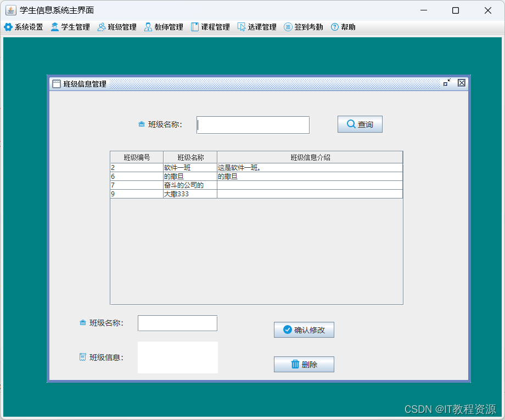
Task: Select the cell 这是软件一班。
Action: [x=310, y=168]
